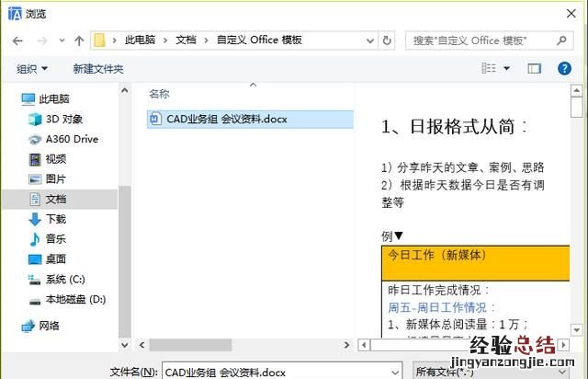Open A360 Drive in the sidebar

click(x=63, y=139)
